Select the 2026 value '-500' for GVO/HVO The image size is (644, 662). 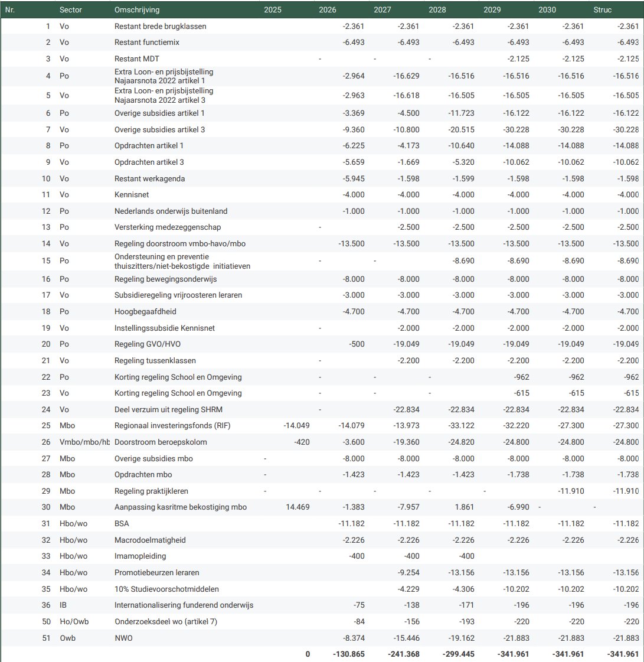coord(357,344)
